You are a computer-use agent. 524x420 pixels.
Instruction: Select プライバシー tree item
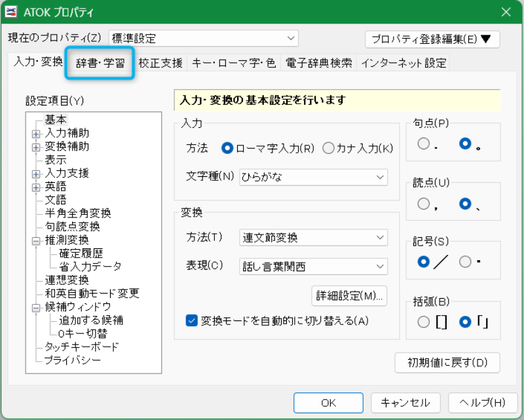pos(73,360)
